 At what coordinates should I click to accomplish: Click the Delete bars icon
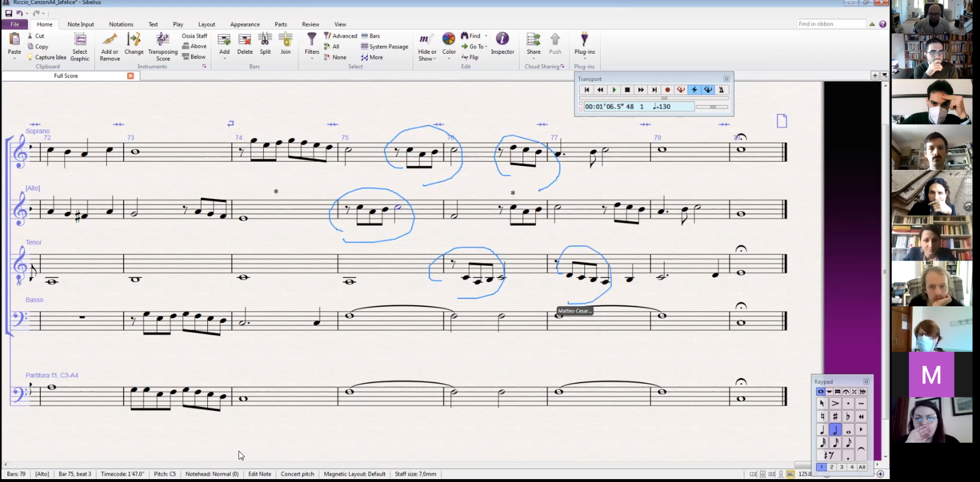click(245, 39)
